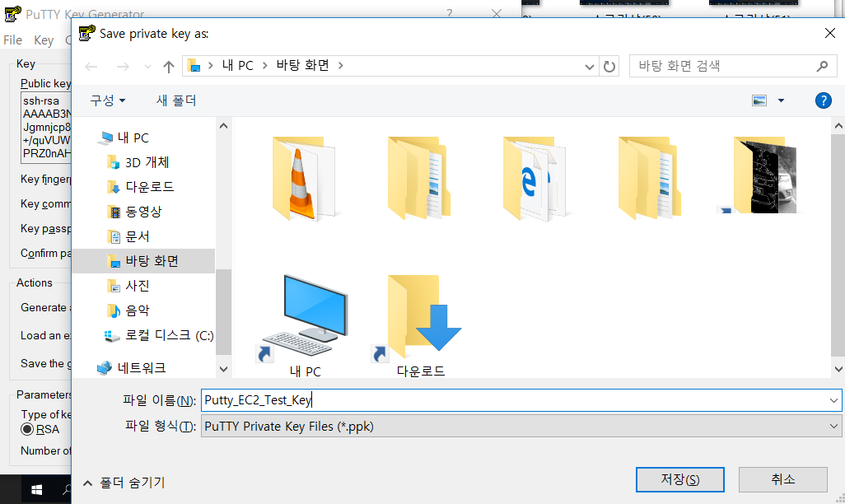This screenshot has width=845, height=504.
Task: Open the 다운로드 shortcut folder in file list
Action: (x=420, y=325)
